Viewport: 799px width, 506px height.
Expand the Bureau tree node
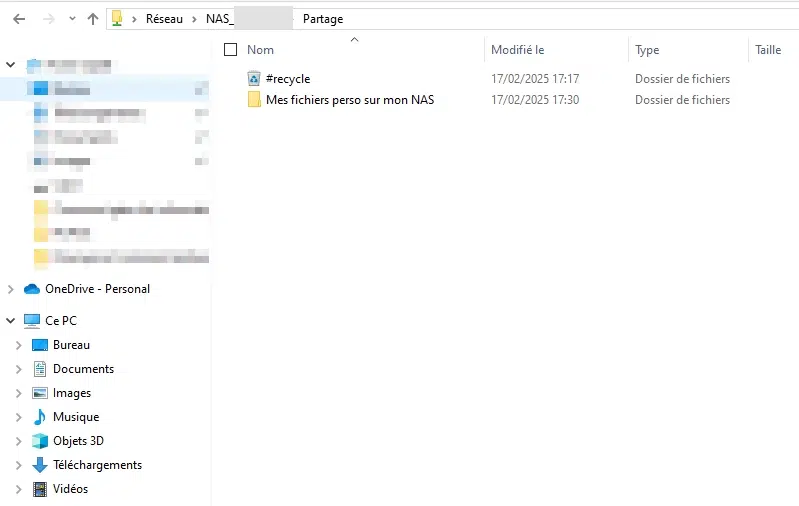click(x=19, y=345)
